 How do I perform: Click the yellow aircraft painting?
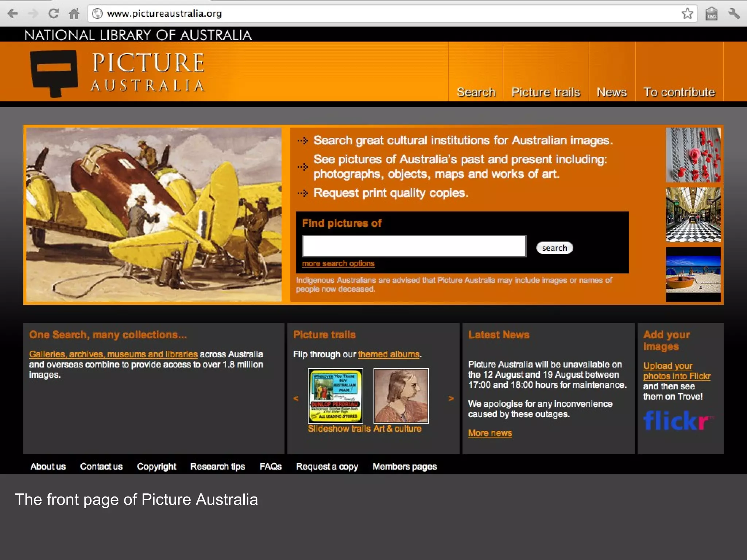(x=154, y=214)
